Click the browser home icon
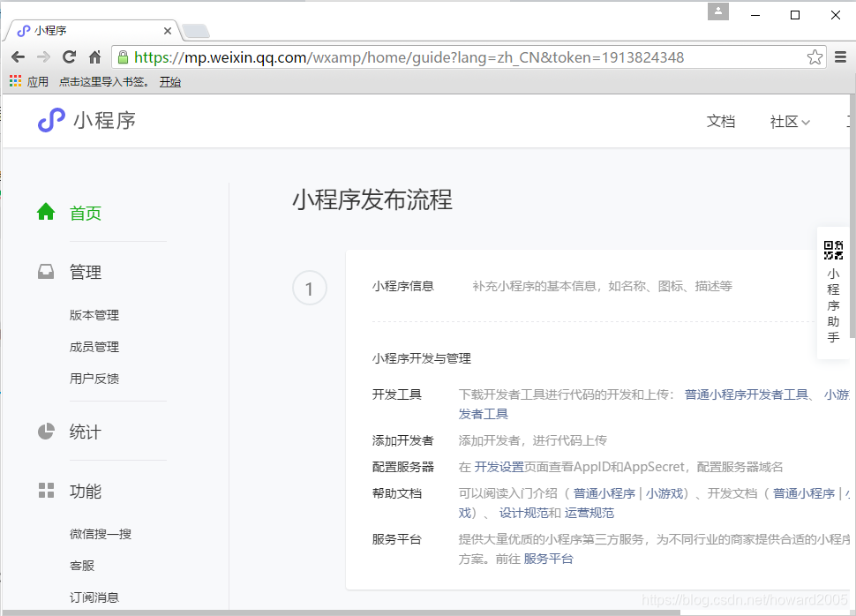Viewport: 856px width, 616px height. [x=95, y=56]
